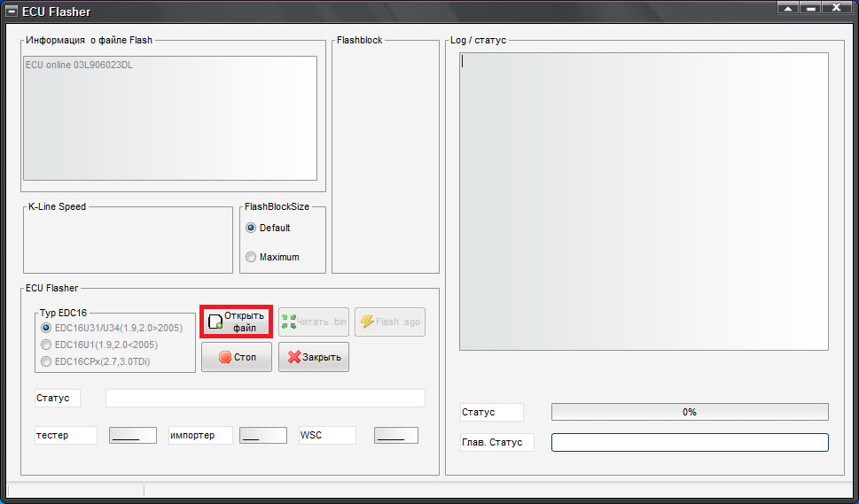Image resolution: width=859 pixels, height=504 pixels.
Task: Select Default flash block size
Action: pos(268,228)
